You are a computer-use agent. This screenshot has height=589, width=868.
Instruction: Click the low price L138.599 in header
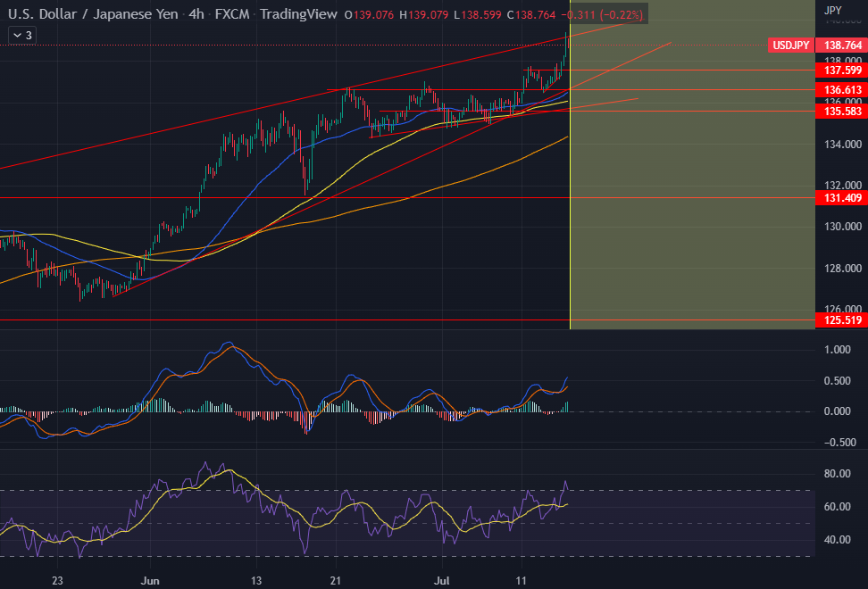pos(477,15)
